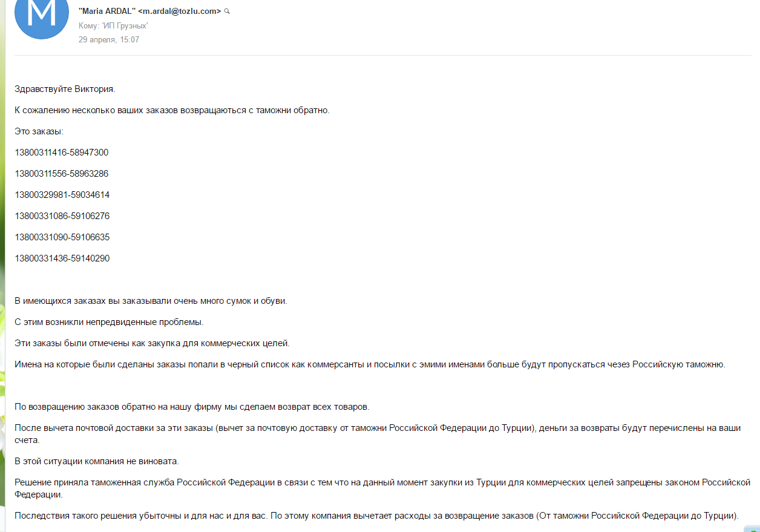Click sentence starting 'Эти заказы были отмечены'

point(152,343)
